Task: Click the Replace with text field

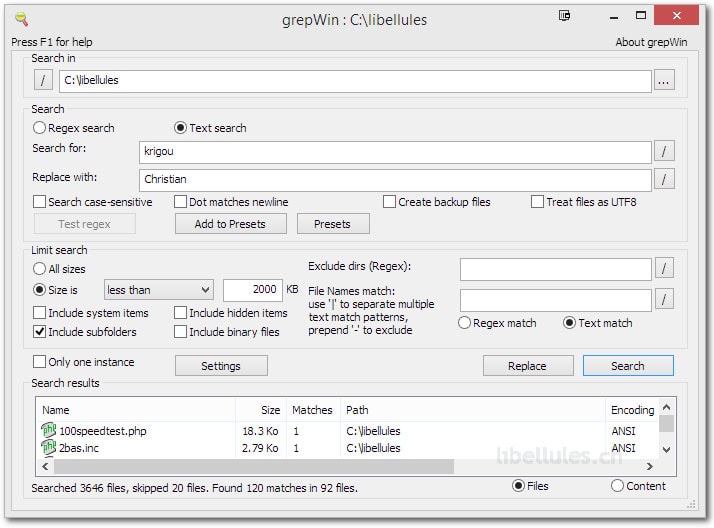Action: [395, 180]
